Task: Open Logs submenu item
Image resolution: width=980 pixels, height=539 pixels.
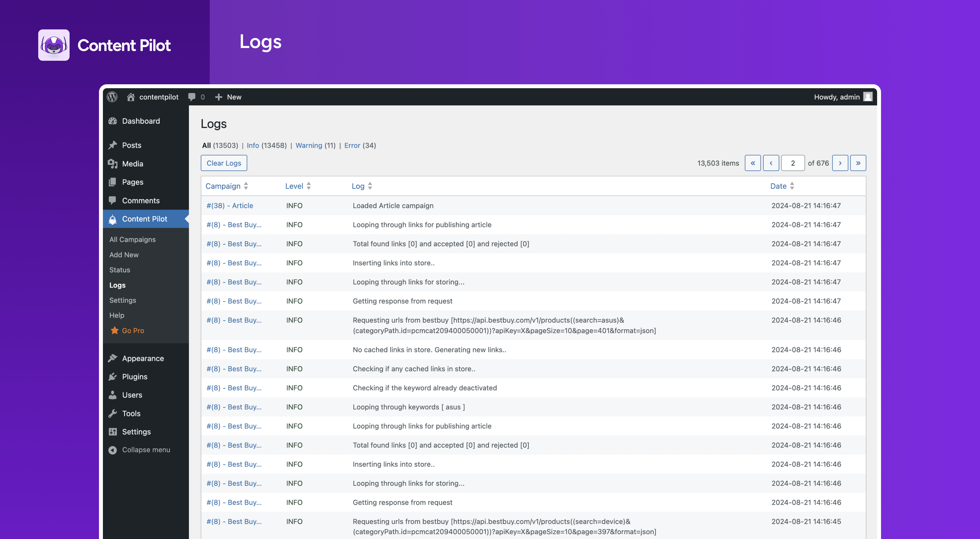Action: pyautogui.click(x=117, y=285)
